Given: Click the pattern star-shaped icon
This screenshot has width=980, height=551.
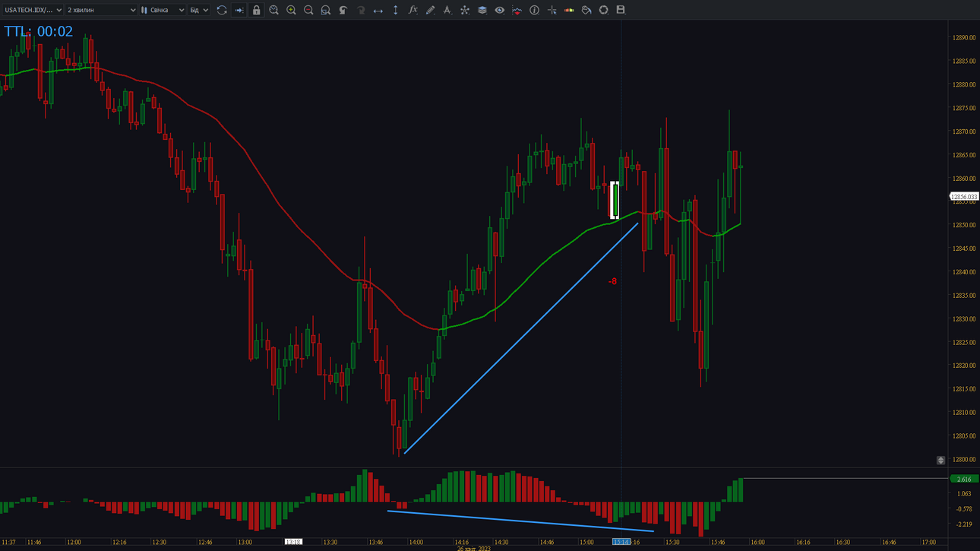Looking at the screenshot, I should 465,10.
